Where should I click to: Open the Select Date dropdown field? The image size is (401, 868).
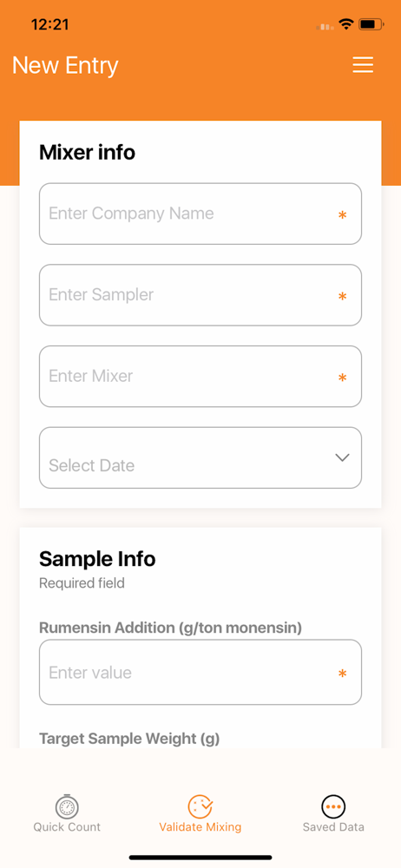pyautogui.click(x=200, y=457)
